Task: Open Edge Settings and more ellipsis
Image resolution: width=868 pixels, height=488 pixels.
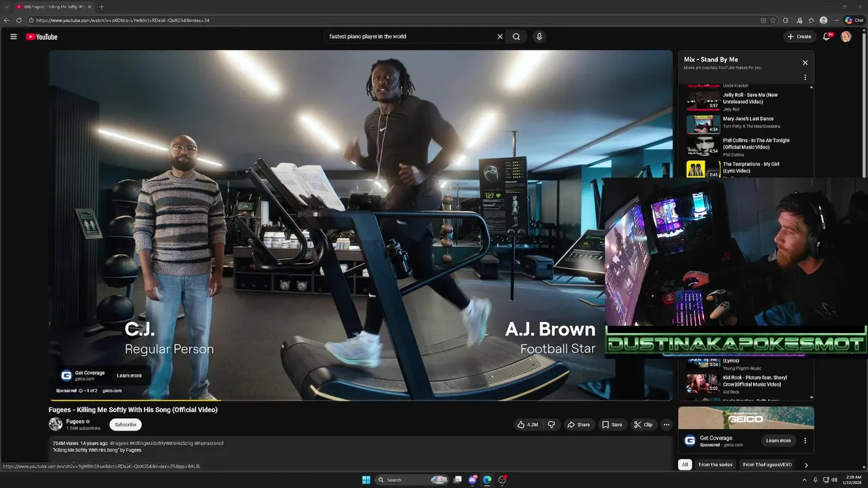Action: (x=835, y=20)
